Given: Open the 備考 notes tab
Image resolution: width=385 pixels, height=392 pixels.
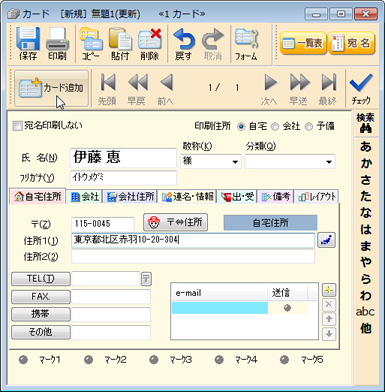Looking at the screenshot, I should click(275, 197).
